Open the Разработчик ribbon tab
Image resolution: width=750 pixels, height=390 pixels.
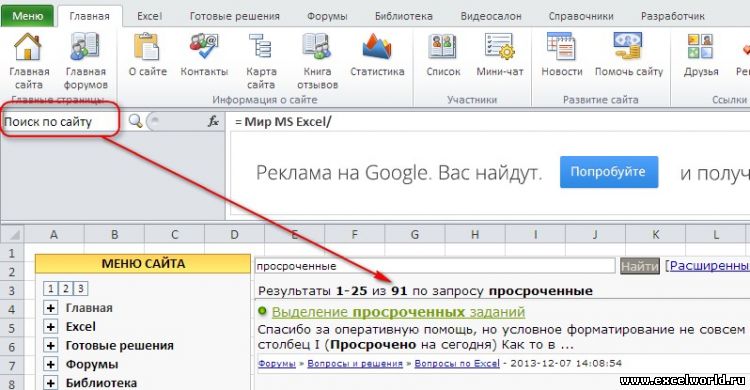pos(673,16)
